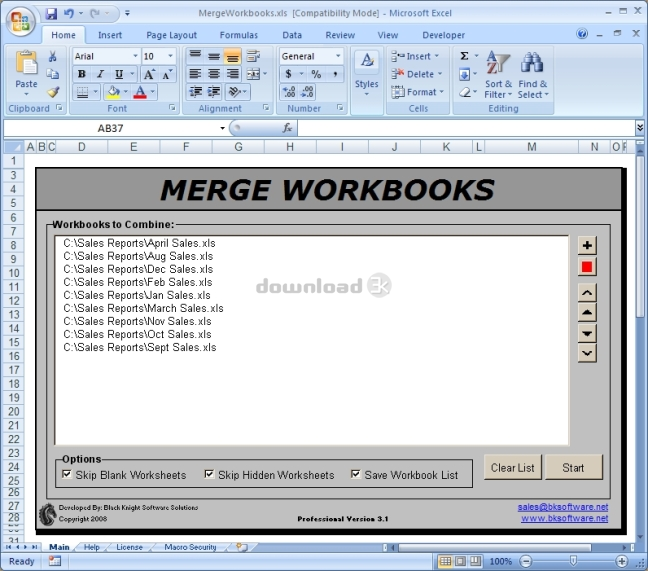
Task: Open the sales@bksoftware.net link
Action: 563,507
